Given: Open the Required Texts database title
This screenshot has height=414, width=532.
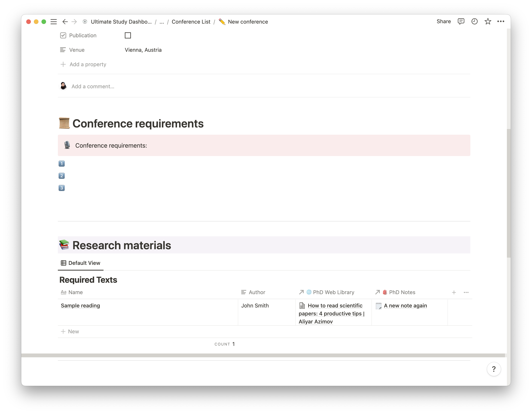Looking at the screenshot, I should [88, 280].
